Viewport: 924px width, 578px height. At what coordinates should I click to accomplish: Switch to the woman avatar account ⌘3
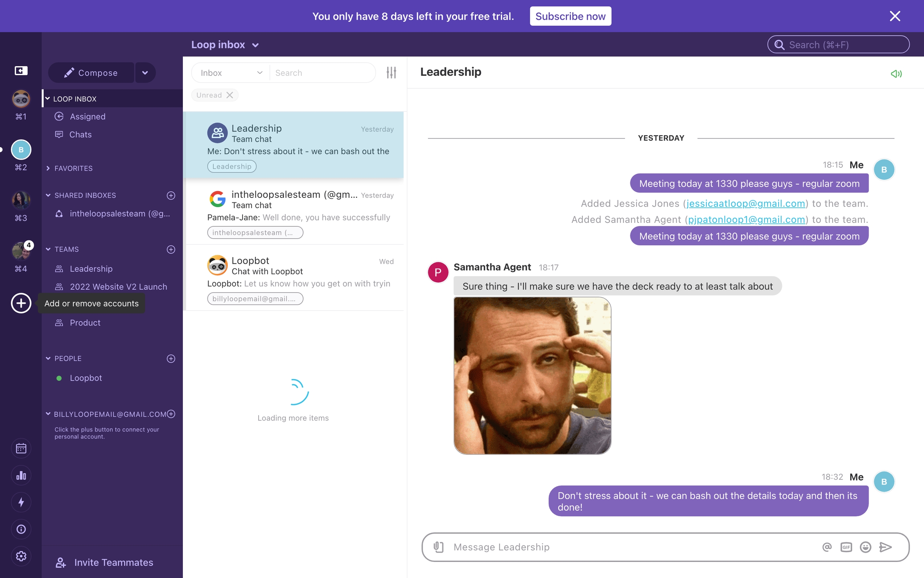[21, 200]
